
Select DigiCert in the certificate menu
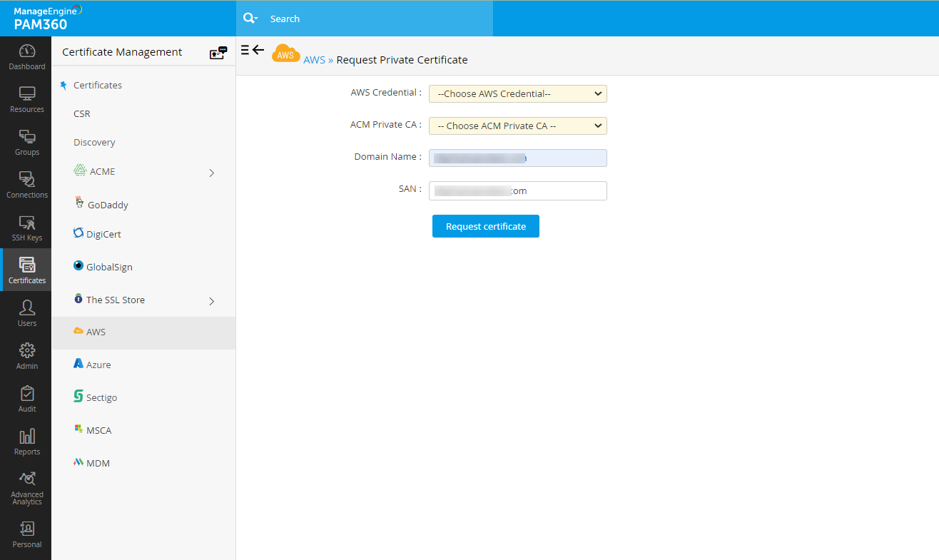[x=103, y=234]
